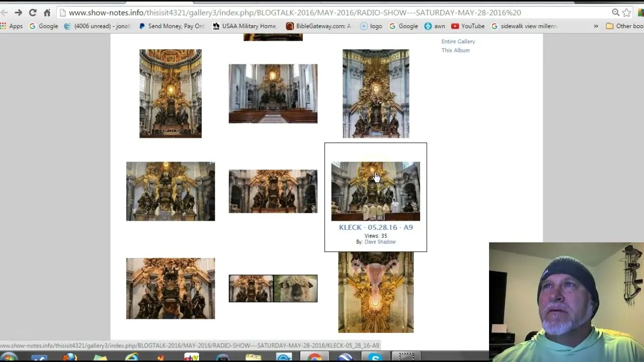The width and height of the screenshot is (644, 362).
Task: Open the third-row left altar thumbnail
Action: click(171, 191)
